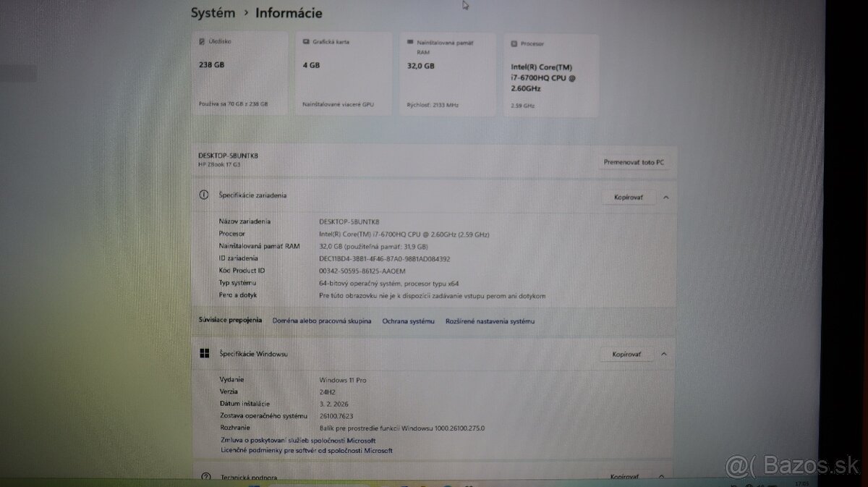868x487 pixels.
Task: Collapse the Špecifikácie Windowsu section
Action: (x=663, y=354)
